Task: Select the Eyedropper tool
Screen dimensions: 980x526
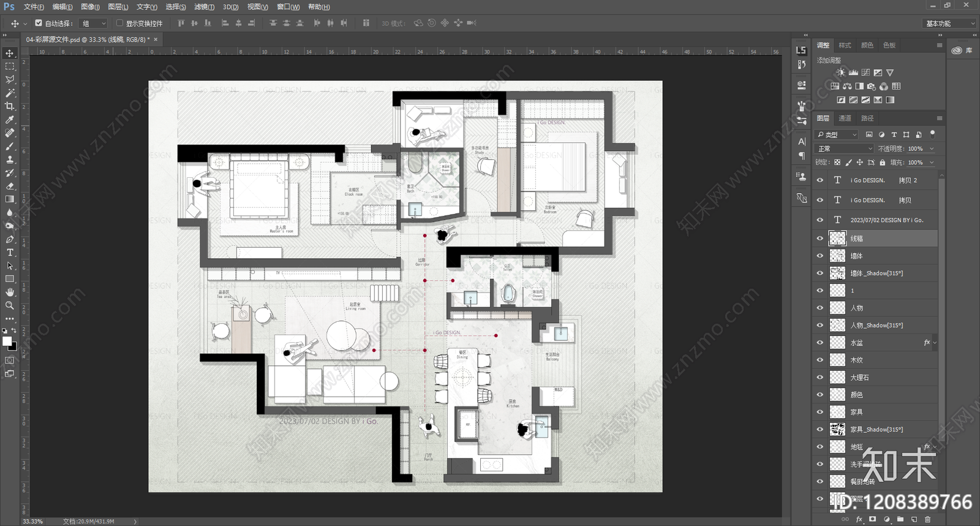Action: coord(10,120)
